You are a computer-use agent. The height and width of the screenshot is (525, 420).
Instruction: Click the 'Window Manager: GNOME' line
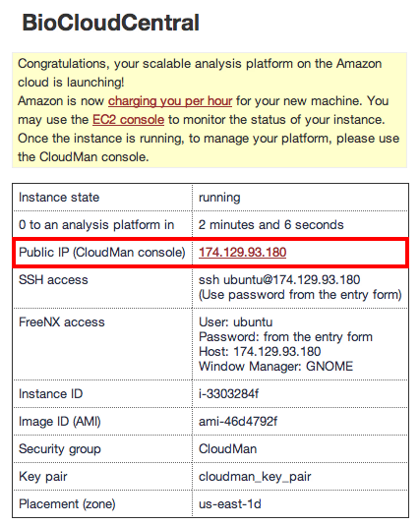point(275,367)
